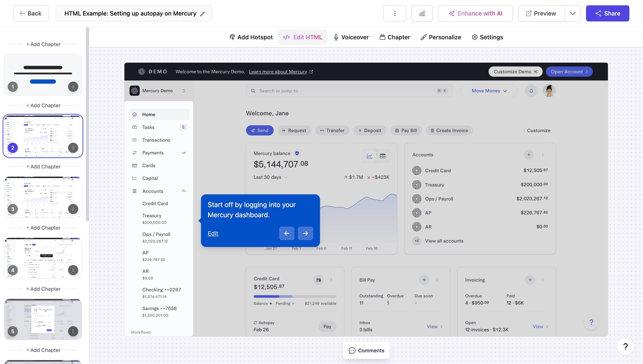Click the Customize Demo button
This screenshot has height=364, width=643.
[515, 72]
